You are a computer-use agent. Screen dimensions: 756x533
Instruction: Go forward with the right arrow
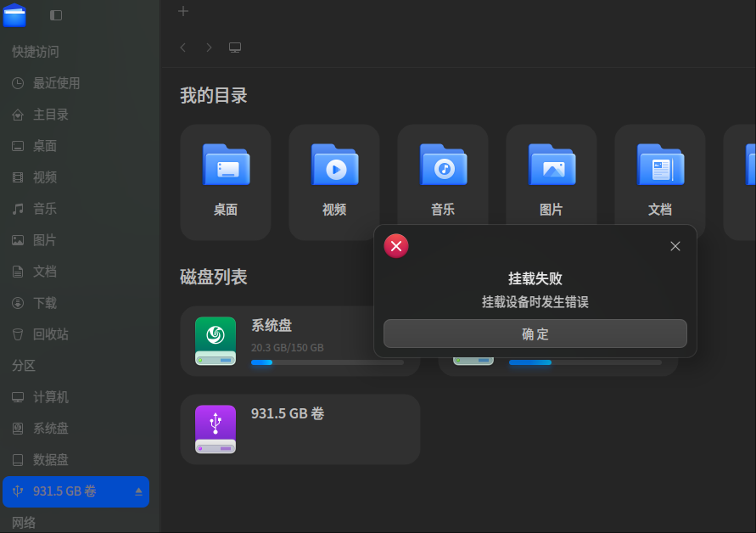[209, 48]
